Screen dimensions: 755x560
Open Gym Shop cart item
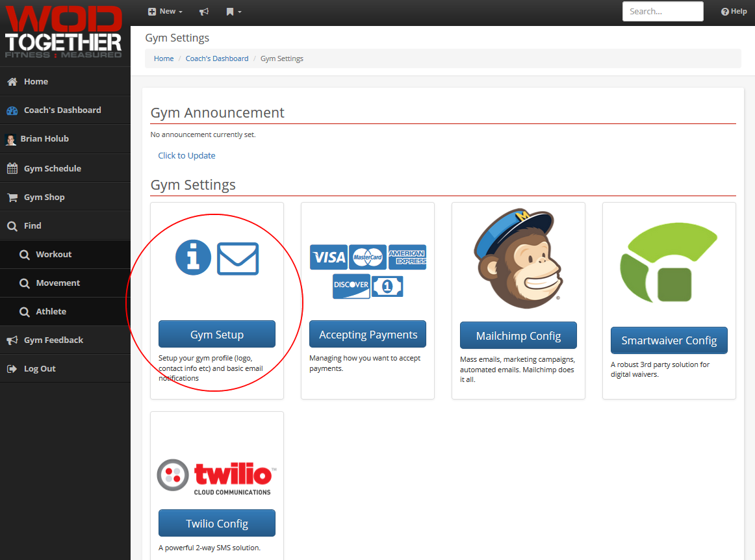click(44, 197)
